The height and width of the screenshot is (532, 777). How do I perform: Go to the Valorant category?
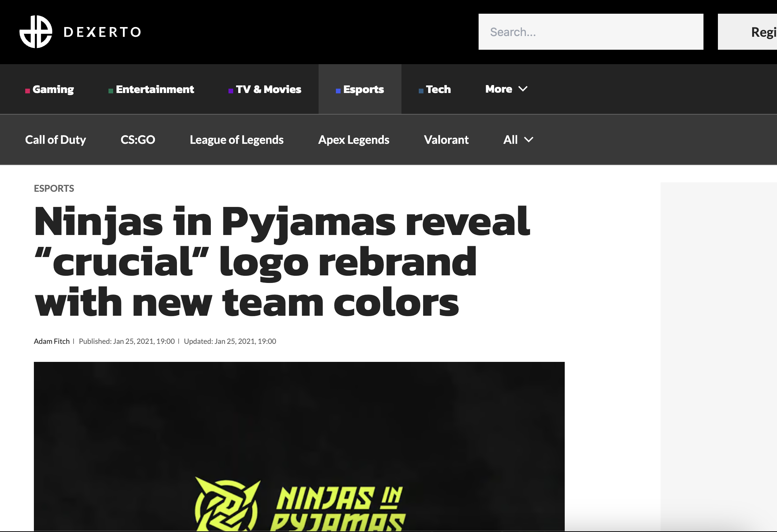click(446, 140)
